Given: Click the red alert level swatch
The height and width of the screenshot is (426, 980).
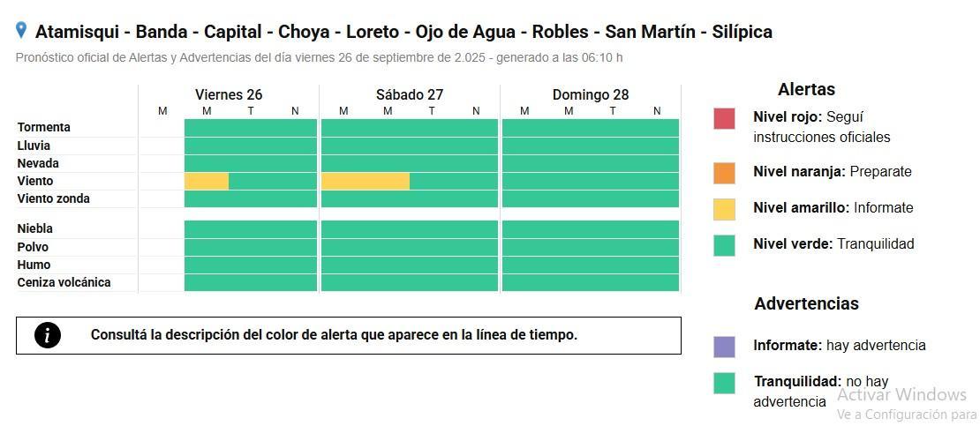Looking at the screenshot, I should click(724, 118).
